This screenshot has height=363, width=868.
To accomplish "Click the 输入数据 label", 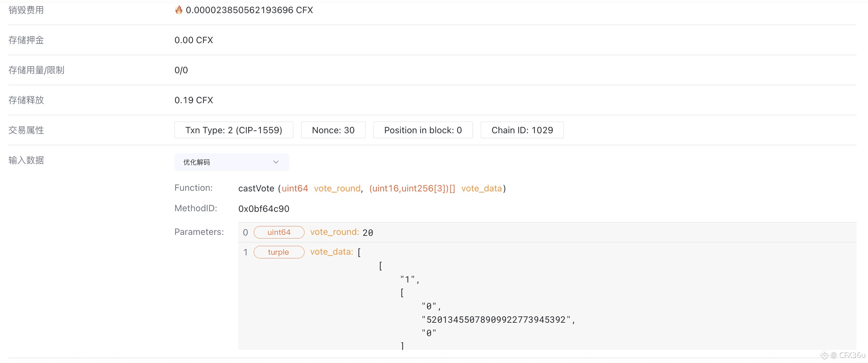I will [x=26, y=160].
